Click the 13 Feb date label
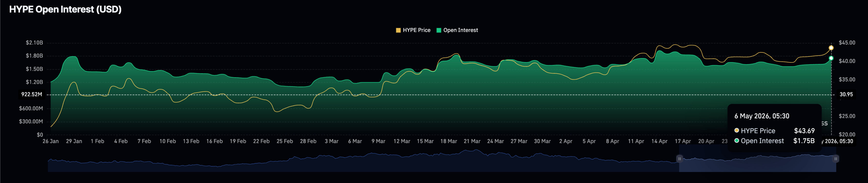The image size is (868, 183). [x=191, y=141]
